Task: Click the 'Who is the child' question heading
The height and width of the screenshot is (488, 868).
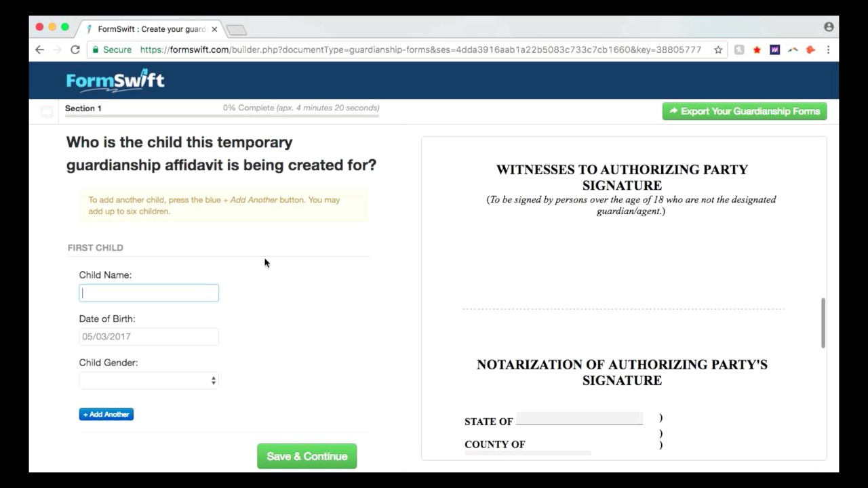Action: pyautogui.click(x=221, y=153)
